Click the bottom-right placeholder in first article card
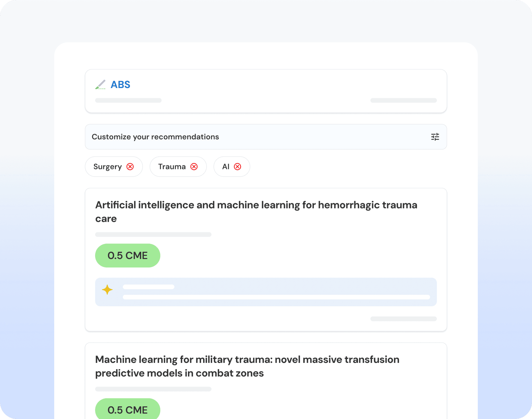This screenshot has height=419, width=532. coord(404,319)
